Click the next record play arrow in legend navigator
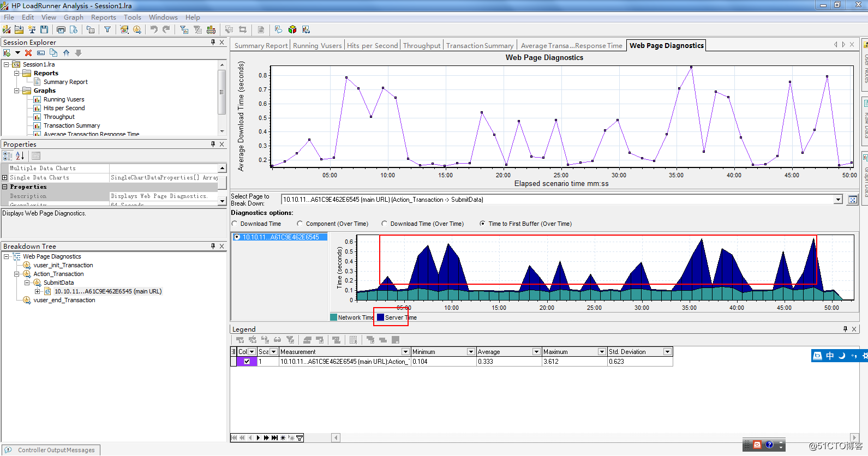Image resolution: width=868 pixels, height=456 pixels. (x=258, y=437)
